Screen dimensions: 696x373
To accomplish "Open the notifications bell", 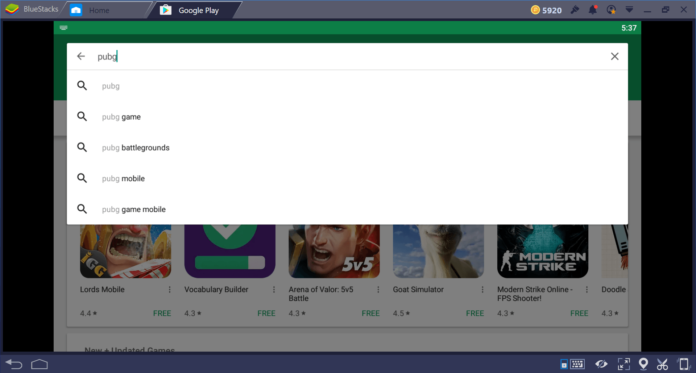I will (593, 10).
